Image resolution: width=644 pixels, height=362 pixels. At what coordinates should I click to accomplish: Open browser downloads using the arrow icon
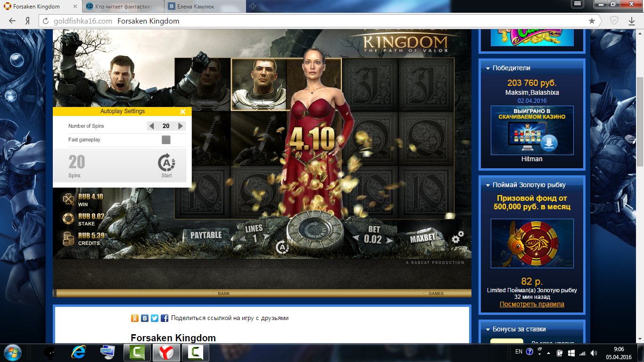pyautogui.click(x=632, y=21)
